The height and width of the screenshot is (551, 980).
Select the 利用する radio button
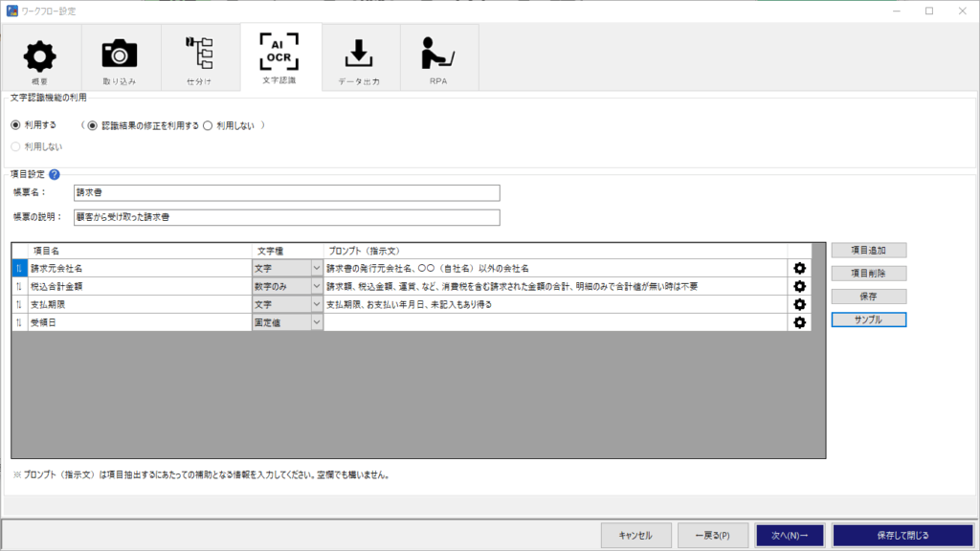(16, 125)
